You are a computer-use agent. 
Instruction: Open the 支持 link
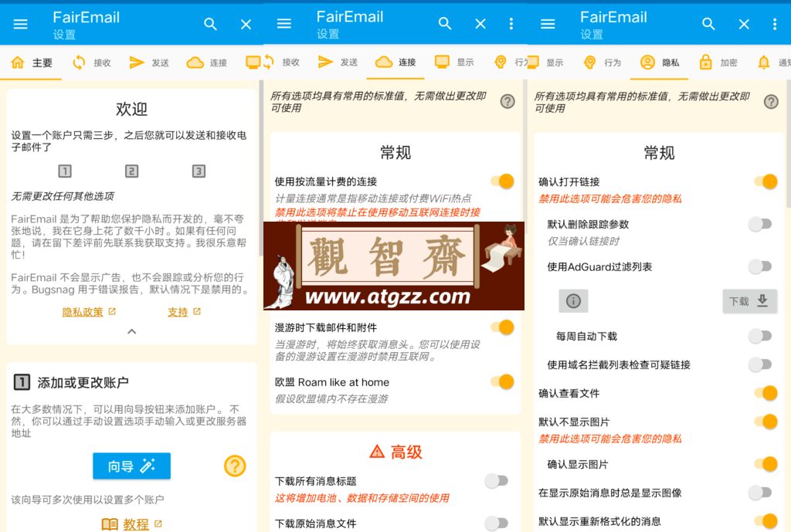(x=184, y=312)
